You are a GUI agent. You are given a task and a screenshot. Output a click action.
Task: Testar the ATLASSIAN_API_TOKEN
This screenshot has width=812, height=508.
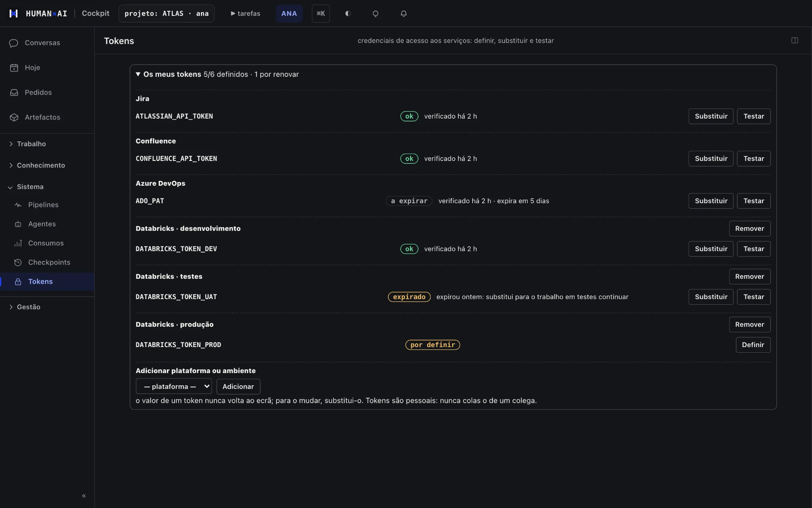[754, 116]
